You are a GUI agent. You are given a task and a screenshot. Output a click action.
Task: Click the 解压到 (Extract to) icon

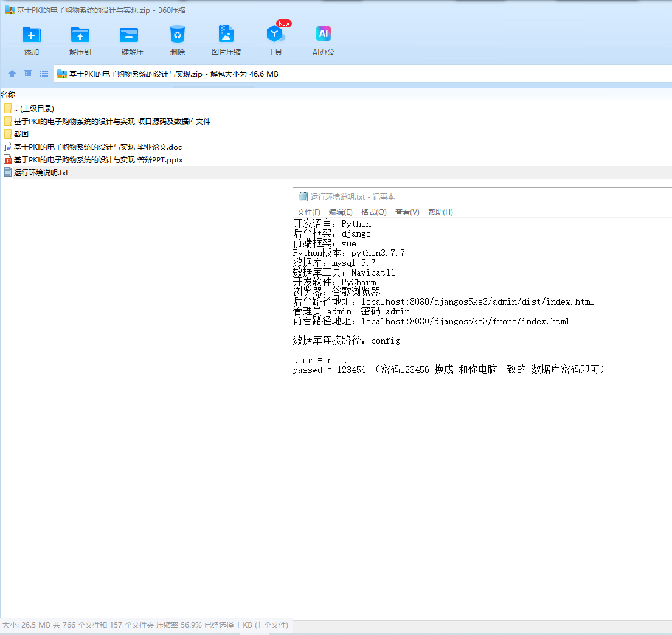pos(80,35)
